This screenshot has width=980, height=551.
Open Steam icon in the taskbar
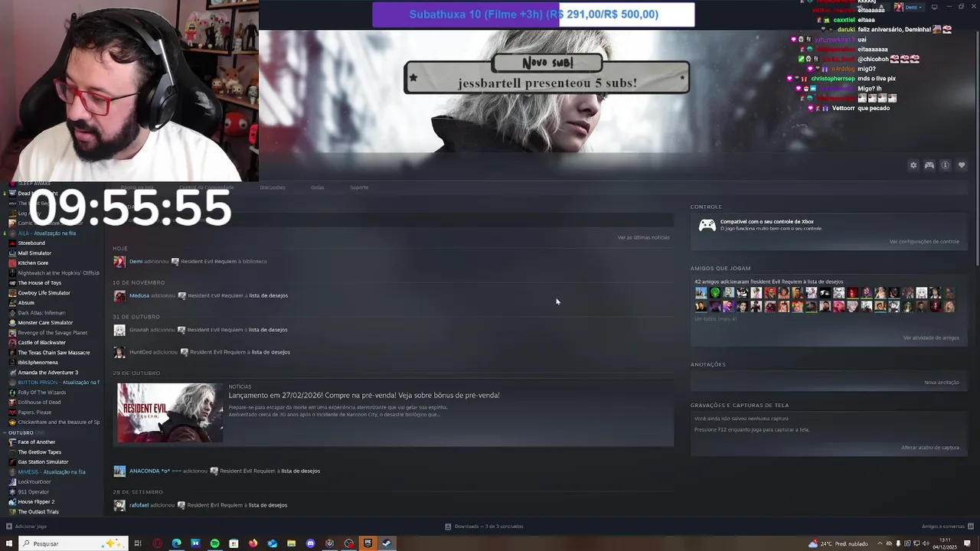pyautogui.click(x=387, y=543)
